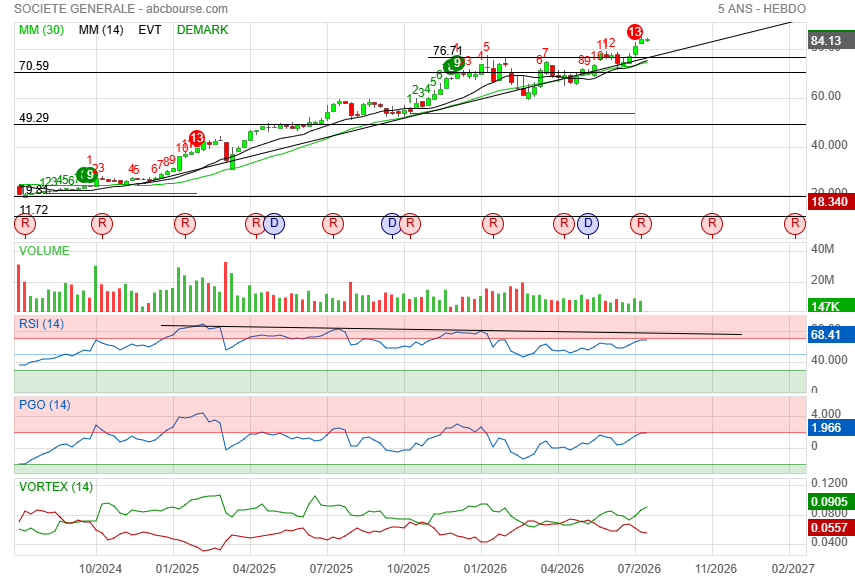Click the 11.72 horizontal level label

coord(34,210)
